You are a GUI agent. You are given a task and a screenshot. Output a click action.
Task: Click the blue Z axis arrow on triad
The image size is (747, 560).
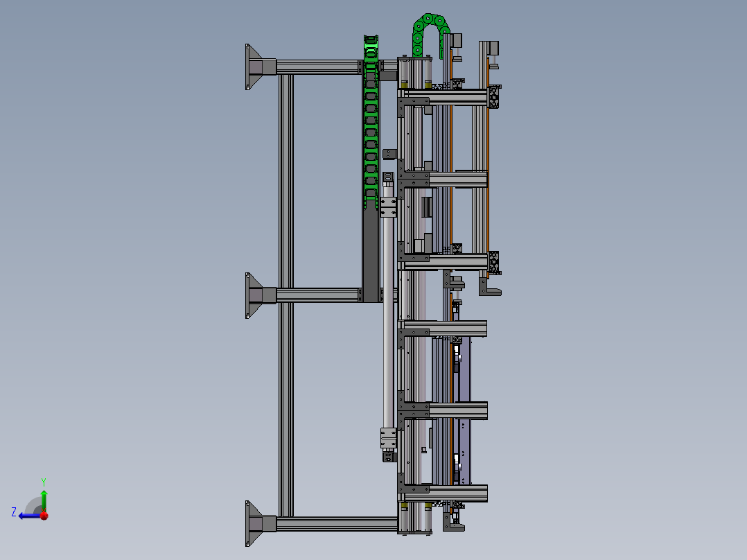30,516
